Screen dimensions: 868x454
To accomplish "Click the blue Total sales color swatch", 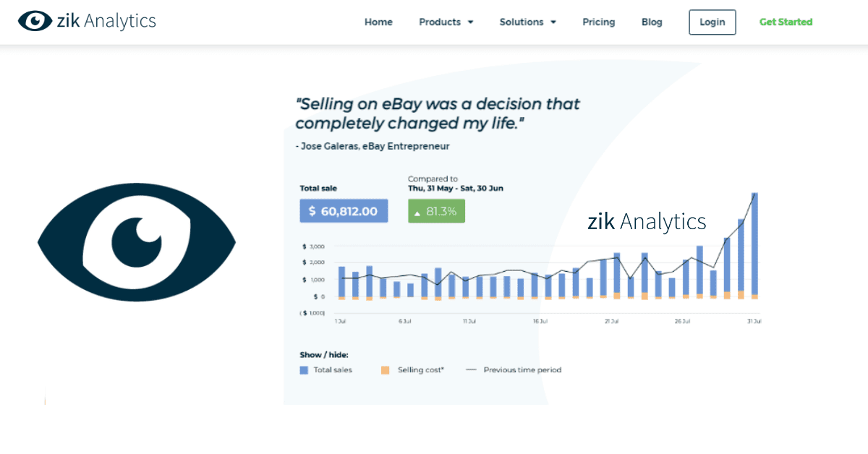I will tap(304, 370).
